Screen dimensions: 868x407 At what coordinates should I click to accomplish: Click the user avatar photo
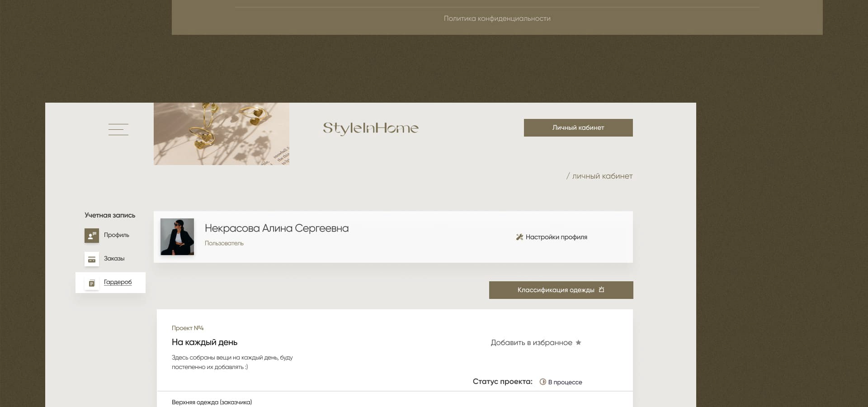click(x=177, y=237)
